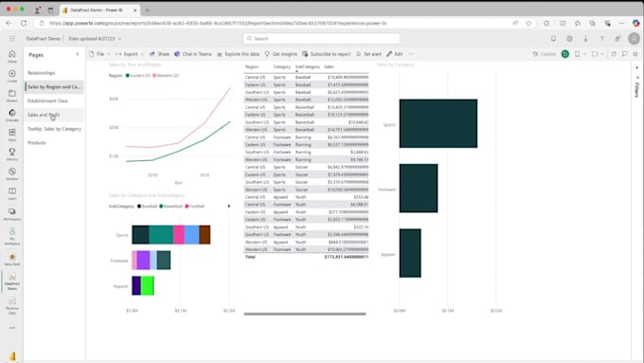This screenshot has width=644, height=363.
Task: Open the Edge Copilot sidebar icon
Action: click(x=635, y=23)
